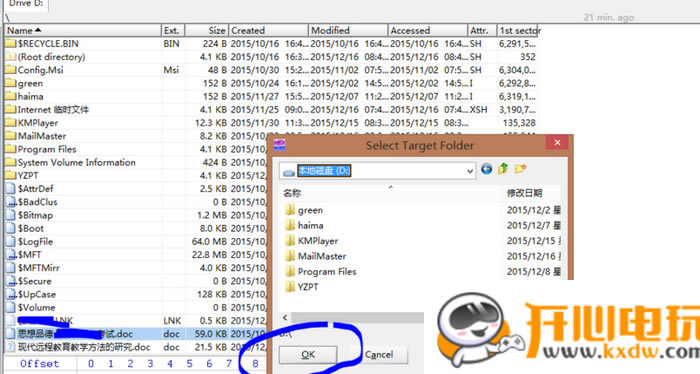
Task: Confirm with the OK button
Action: pos(308,355)
